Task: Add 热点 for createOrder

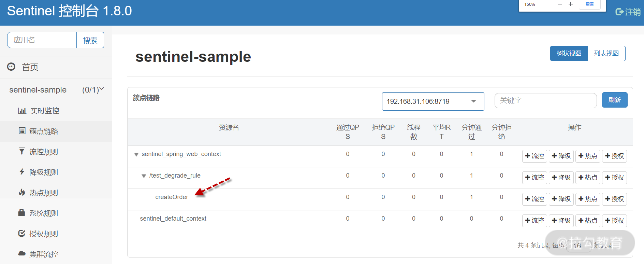Action: pyautogui.click(x=588, y=199)
